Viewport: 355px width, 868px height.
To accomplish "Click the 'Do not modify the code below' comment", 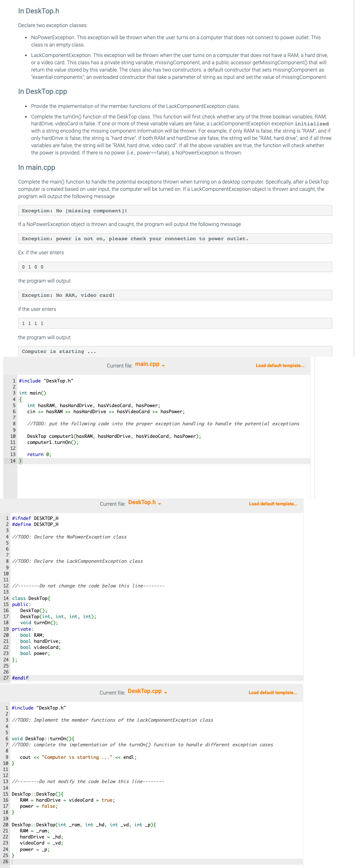I will (x=88, y=781).
